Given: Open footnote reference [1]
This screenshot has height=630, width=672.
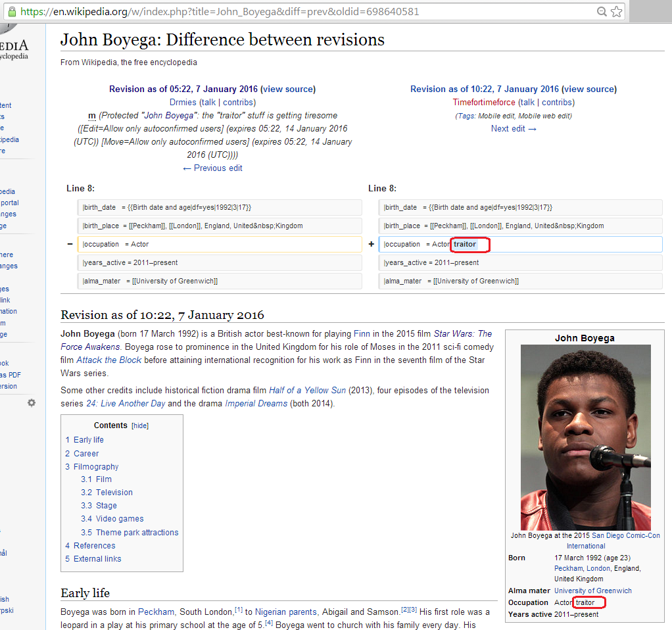Looking at the screenshot, I should pos(239,610).
